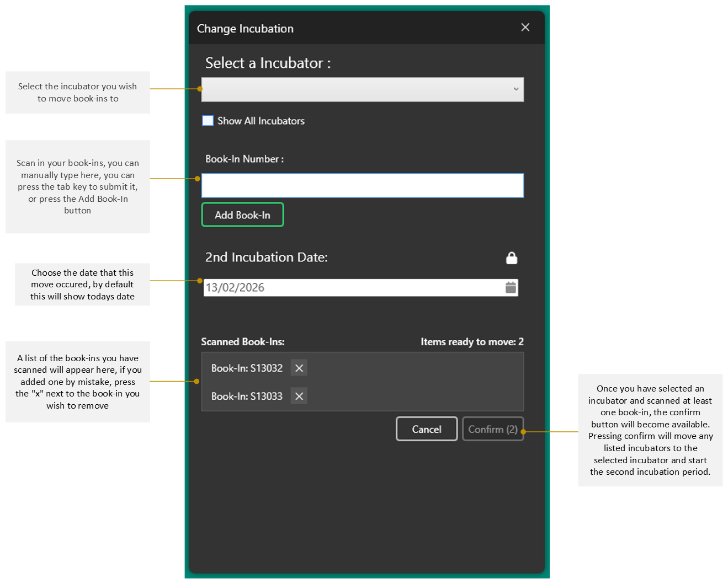
Task: Select the Book-In: S13033 list entry
Action: point(247,396)
